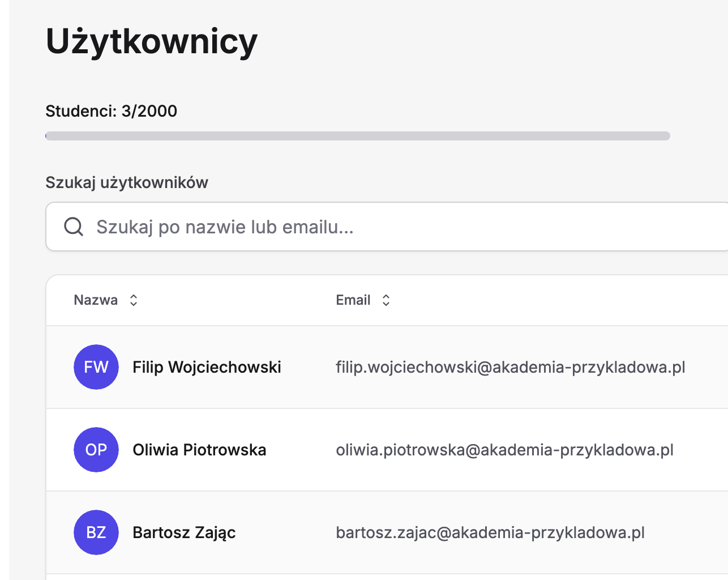Sort by the Email column arrows
The image size is (728, 580).
click(x=386, y=300)
